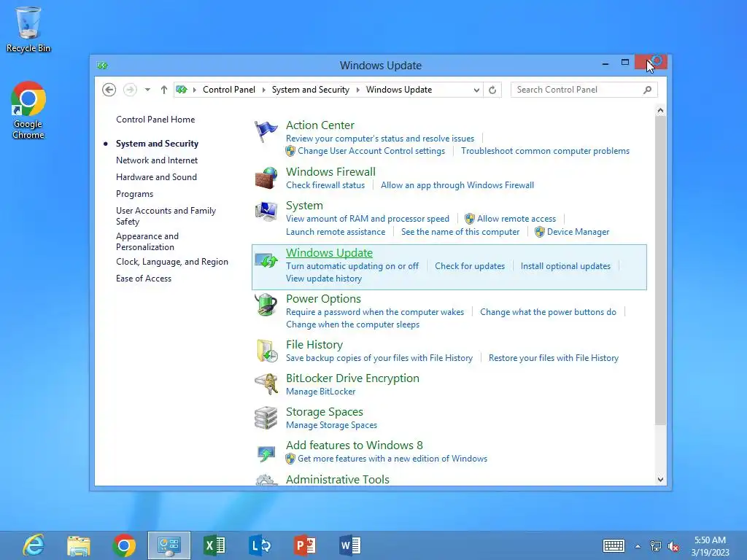Expand the arrow after Control Panel breadcrumb

tap(263, 90)
